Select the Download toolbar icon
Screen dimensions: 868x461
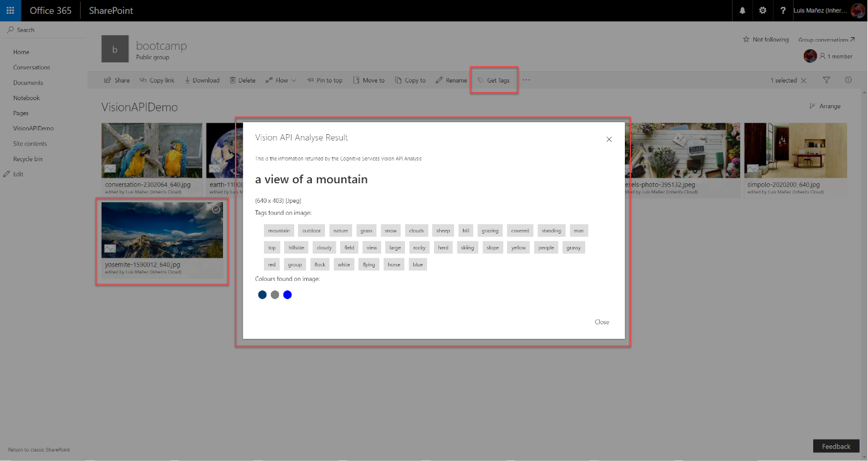click(187, 80)
